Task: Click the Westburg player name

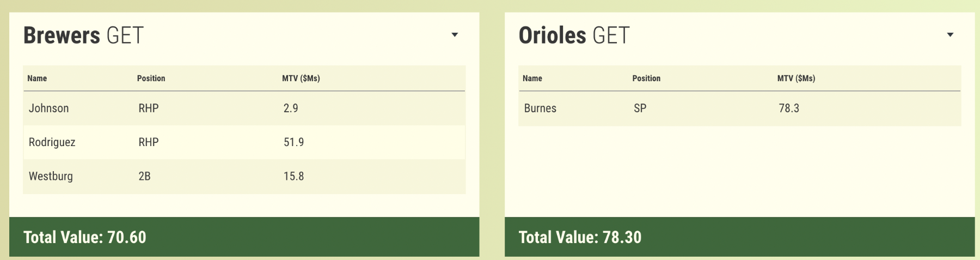Action: pyautogui.click(x=51, y=176)
